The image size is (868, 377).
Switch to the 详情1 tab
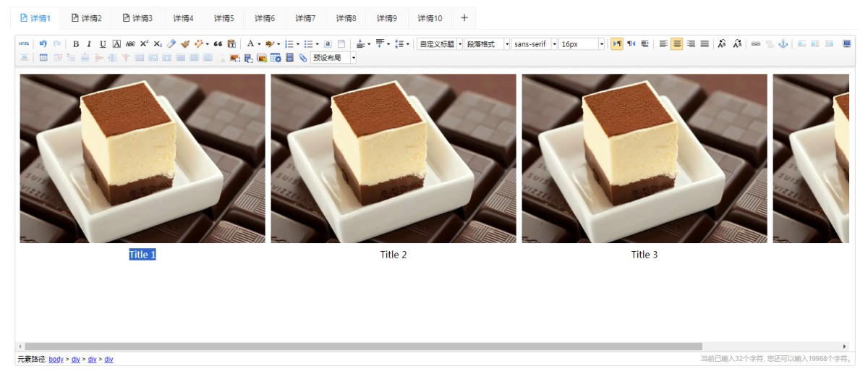click(35, 18)
